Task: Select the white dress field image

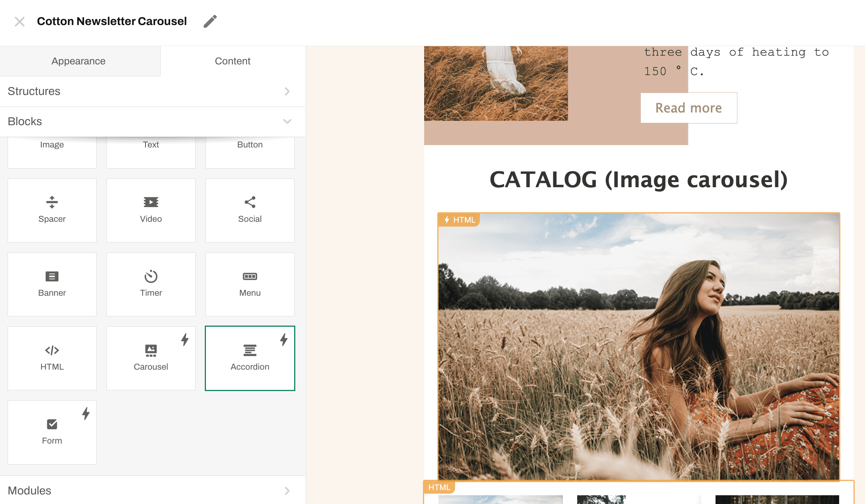Action: coord(496,83)
